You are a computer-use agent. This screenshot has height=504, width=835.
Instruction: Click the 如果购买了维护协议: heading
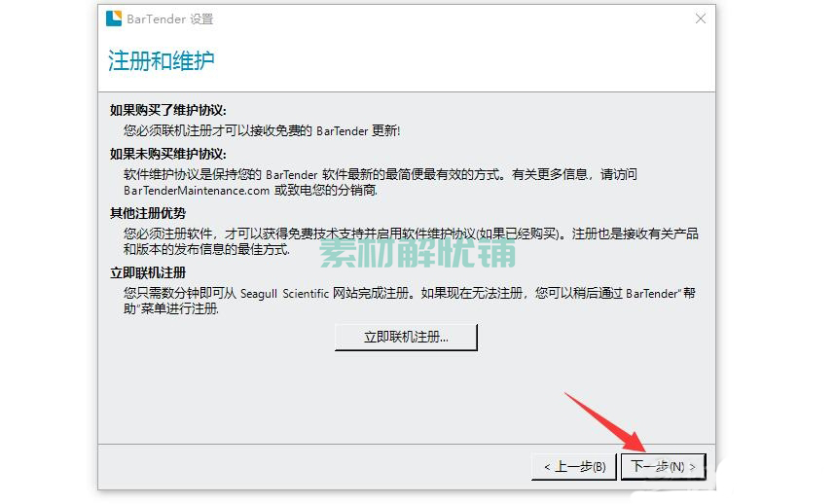[167, 110]
